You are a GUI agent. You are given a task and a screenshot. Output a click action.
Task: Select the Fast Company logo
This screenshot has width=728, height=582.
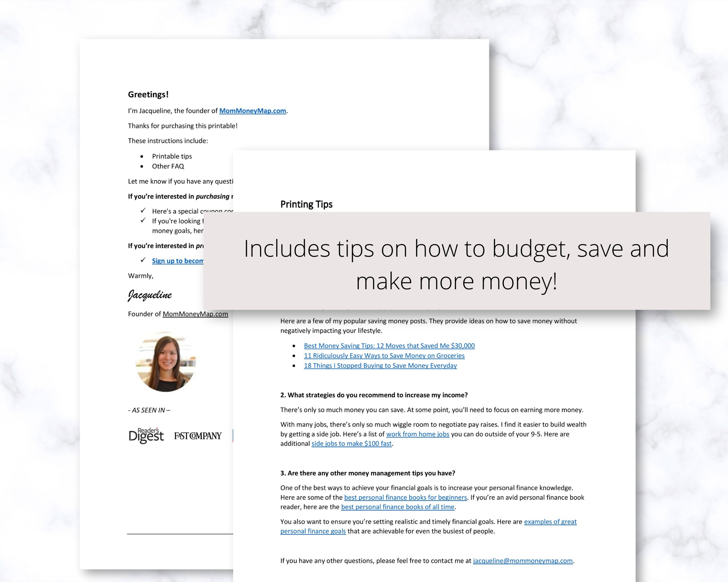[198, 436]
